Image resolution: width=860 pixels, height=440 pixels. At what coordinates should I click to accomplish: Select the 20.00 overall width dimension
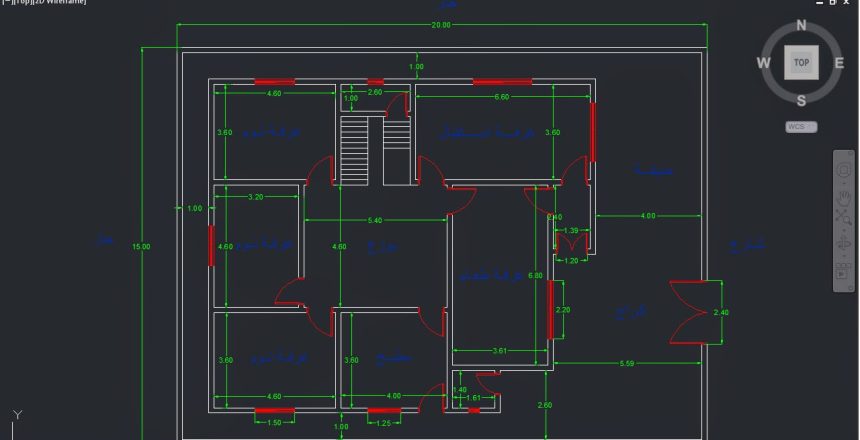click(441, 25)
